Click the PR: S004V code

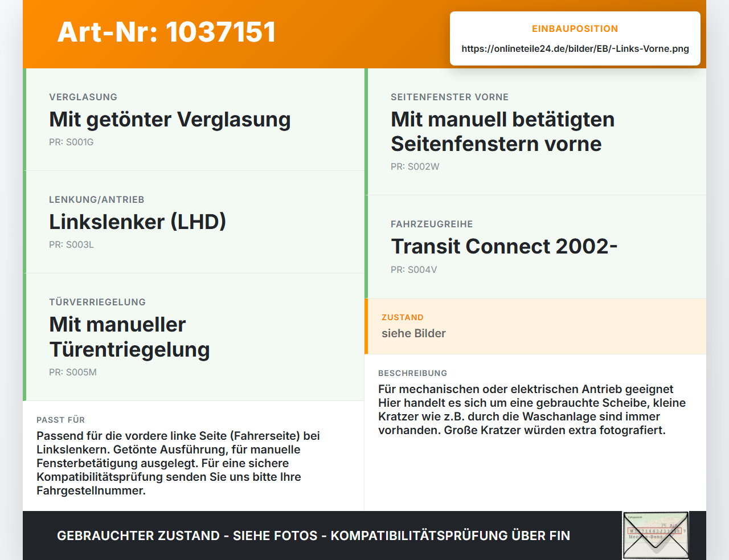413,269
